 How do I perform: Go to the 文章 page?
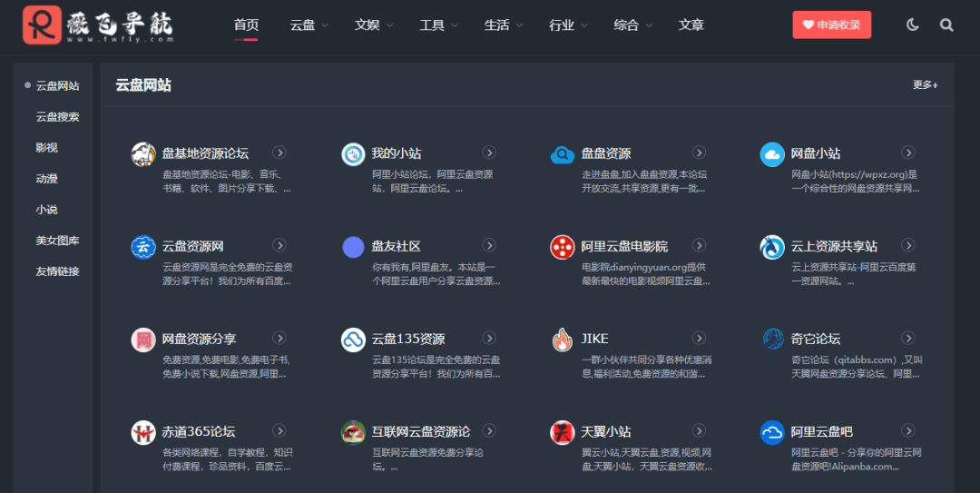[691, 25]
